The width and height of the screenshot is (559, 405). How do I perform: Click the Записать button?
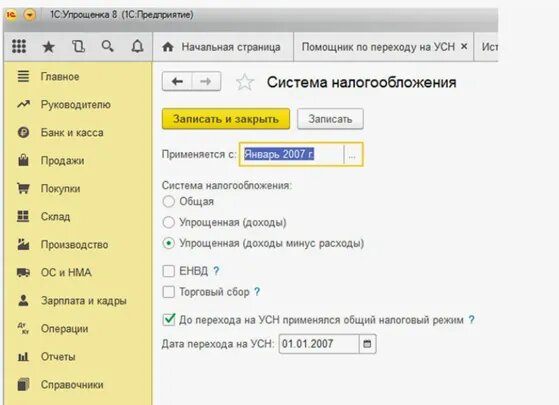click(x=330, y=119)
